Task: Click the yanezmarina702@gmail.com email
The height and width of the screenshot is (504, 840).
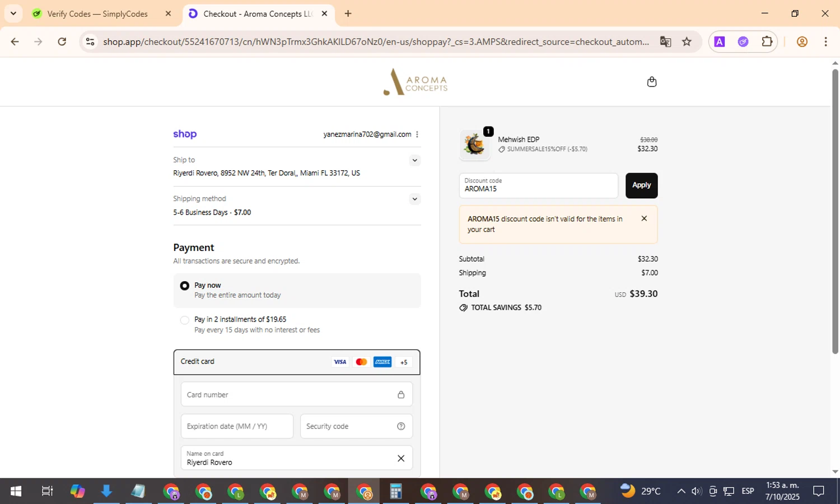Action: [x=367, y=134]
